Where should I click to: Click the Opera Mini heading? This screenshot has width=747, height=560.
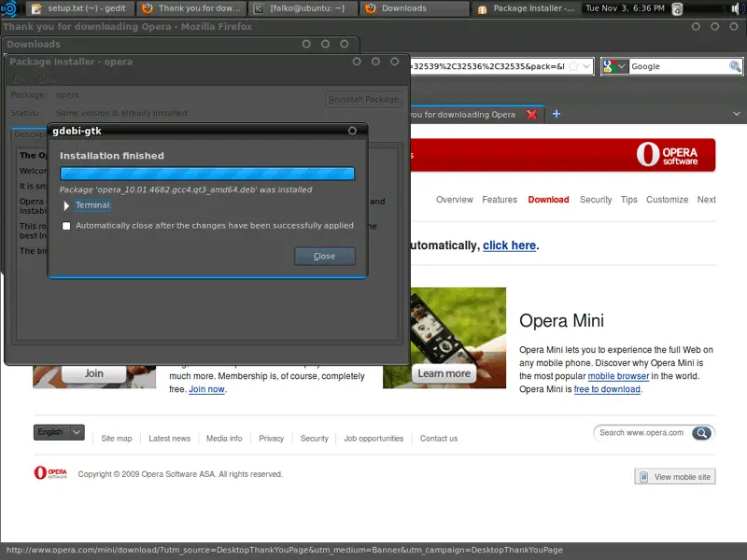coord(562,320)
